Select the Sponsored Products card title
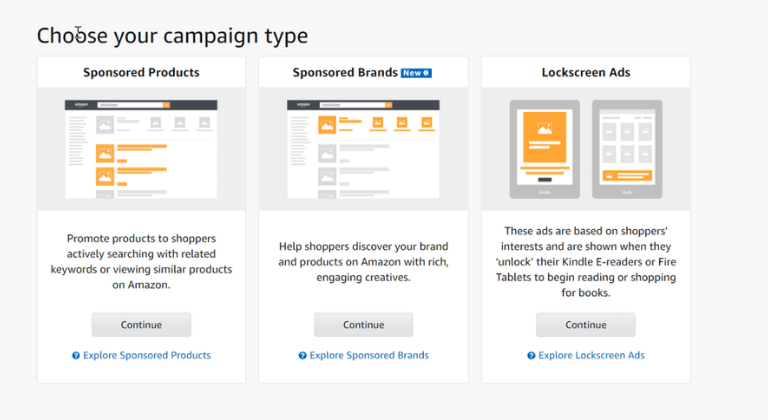768x420 pixels. [141, 73]
